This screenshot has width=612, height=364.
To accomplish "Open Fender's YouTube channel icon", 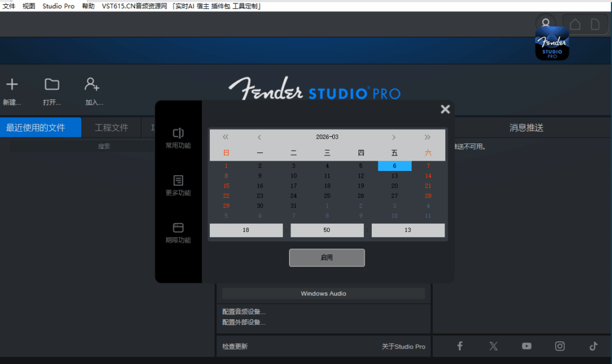I will click(x=527, y=345).
